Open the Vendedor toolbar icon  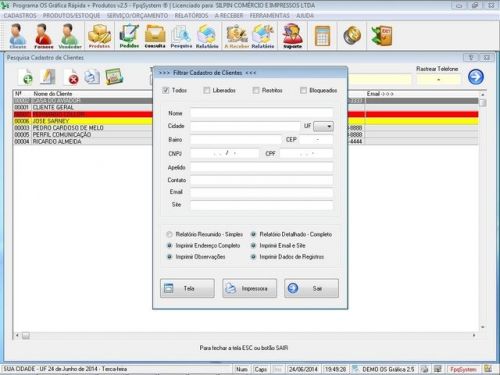(x=70, y=36)
